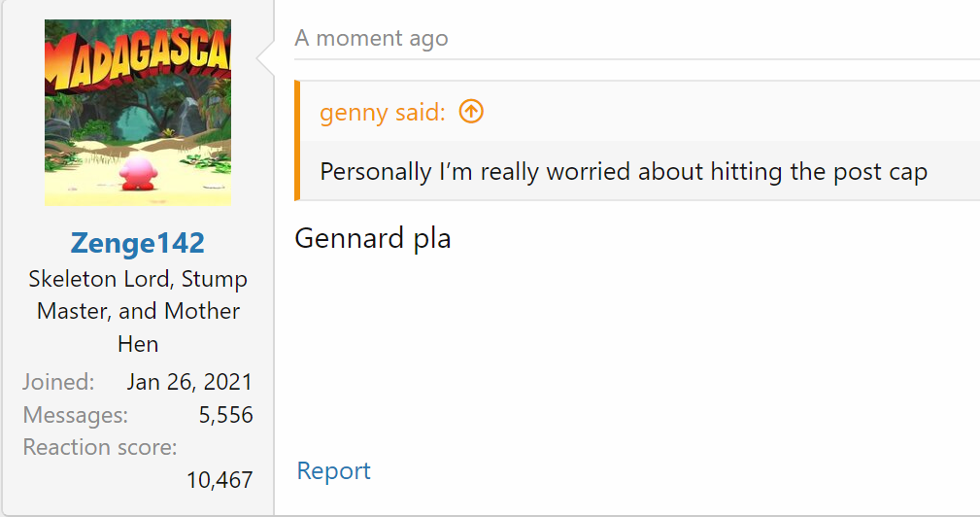
Task: Expand the quoted text about the post cap
Action: [624, 172]
